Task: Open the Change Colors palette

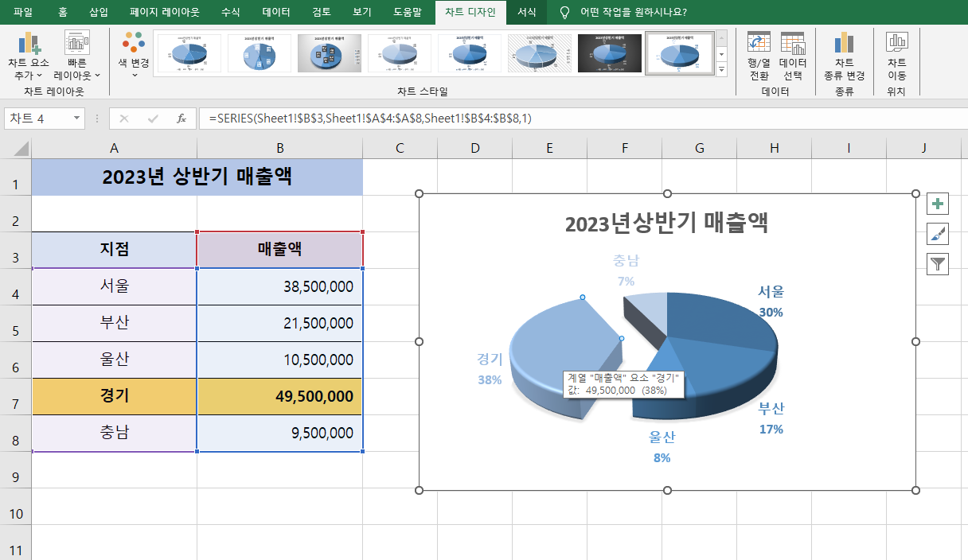Action: point(134,56)
